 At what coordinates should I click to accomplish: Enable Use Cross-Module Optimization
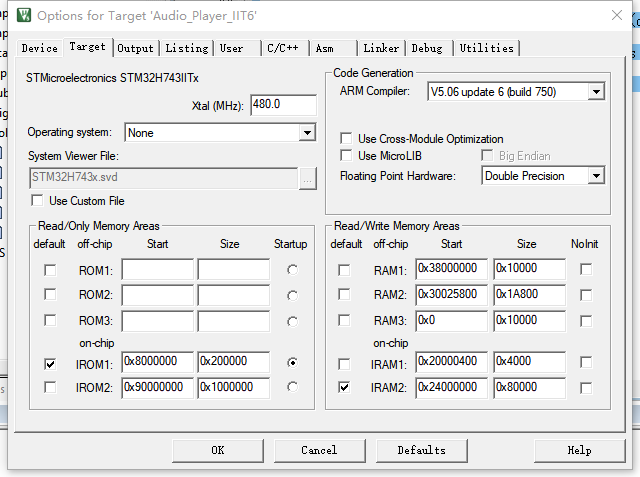pos(346,138)
